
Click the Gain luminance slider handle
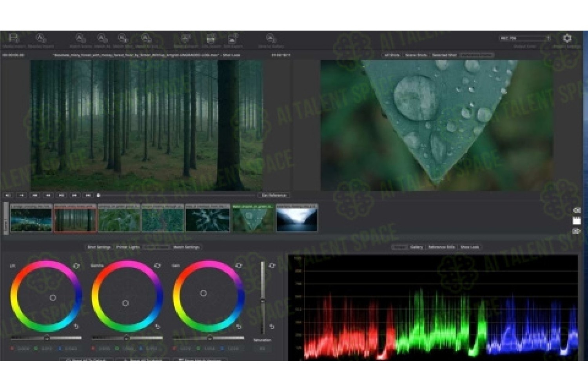click(x=210, y=338)
